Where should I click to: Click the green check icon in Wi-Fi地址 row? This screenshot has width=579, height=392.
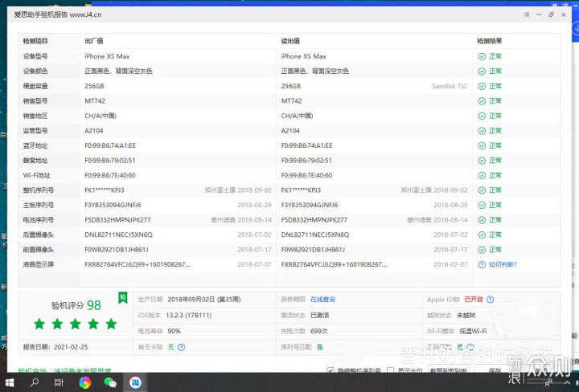coord(482,176)
